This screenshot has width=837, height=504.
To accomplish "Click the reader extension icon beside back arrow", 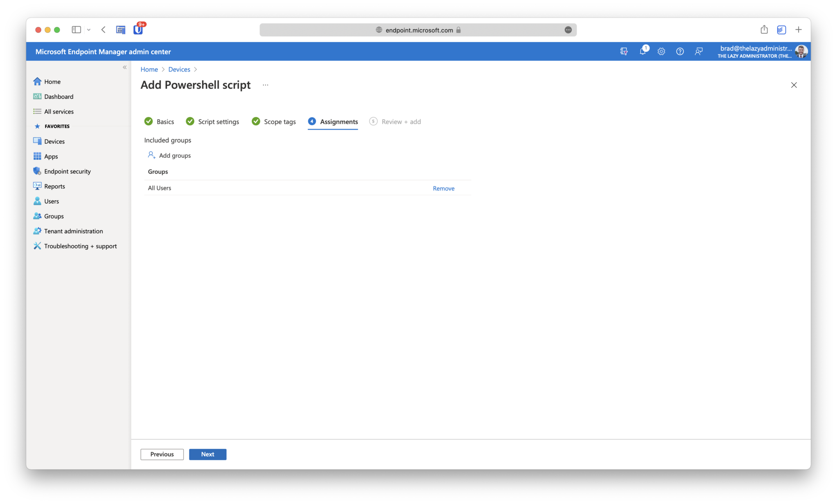I will point(121,30).
